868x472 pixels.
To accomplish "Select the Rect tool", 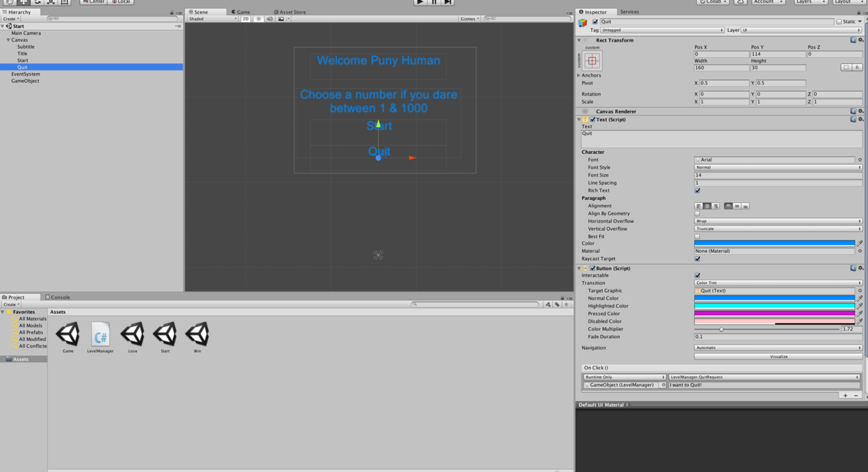I will point(65,3).
